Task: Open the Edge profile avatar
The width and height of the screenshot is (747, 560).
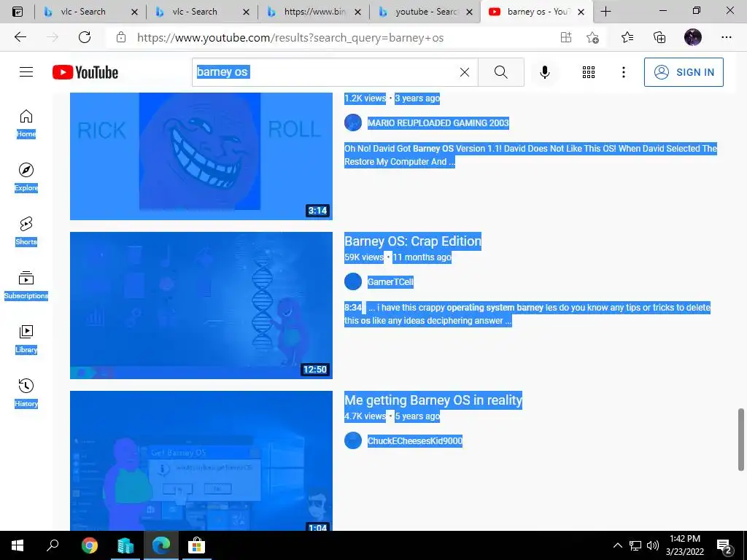Action: click(x=693, y=37)
